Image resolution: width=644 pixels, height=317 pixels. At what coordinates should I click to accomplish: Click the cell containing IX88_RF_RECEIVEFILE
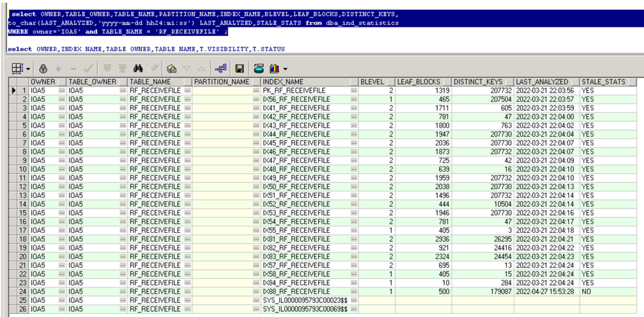coord(296,292)
